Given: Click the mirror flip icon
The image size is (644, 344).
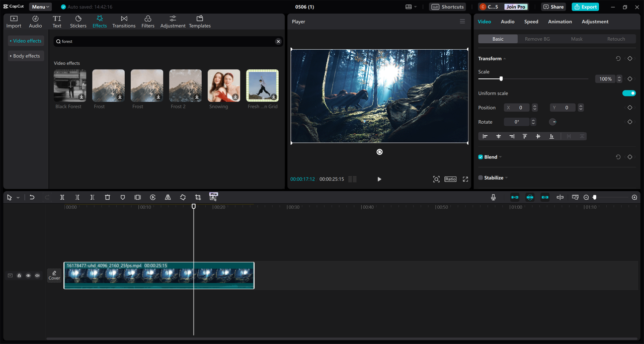Looking at the screenshot, I should [168, 198].
